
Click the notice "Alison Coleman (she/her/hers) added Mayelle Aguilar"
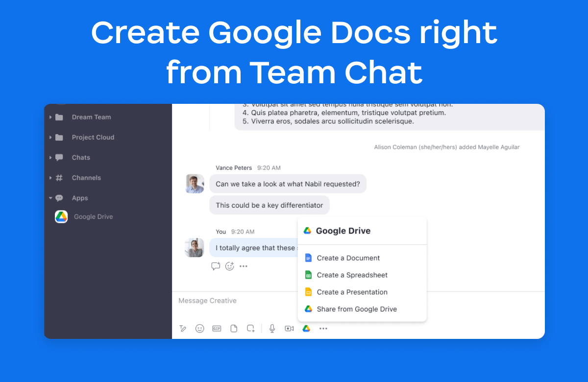447,147
